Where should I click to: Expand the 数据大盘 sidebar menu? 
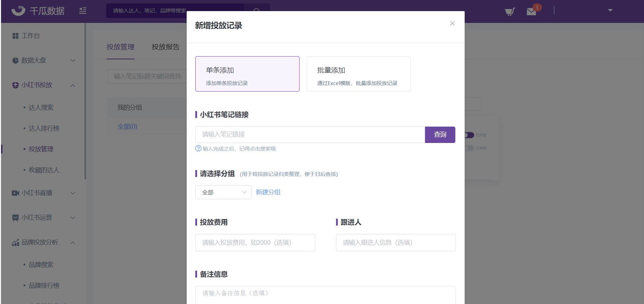coord(44,60)
